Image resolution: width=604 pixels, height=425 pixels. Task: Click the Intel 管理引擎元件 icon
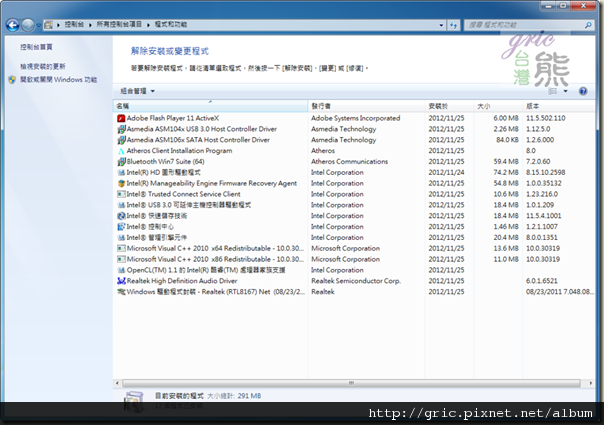pyautogui.click(x=121, y=237)
